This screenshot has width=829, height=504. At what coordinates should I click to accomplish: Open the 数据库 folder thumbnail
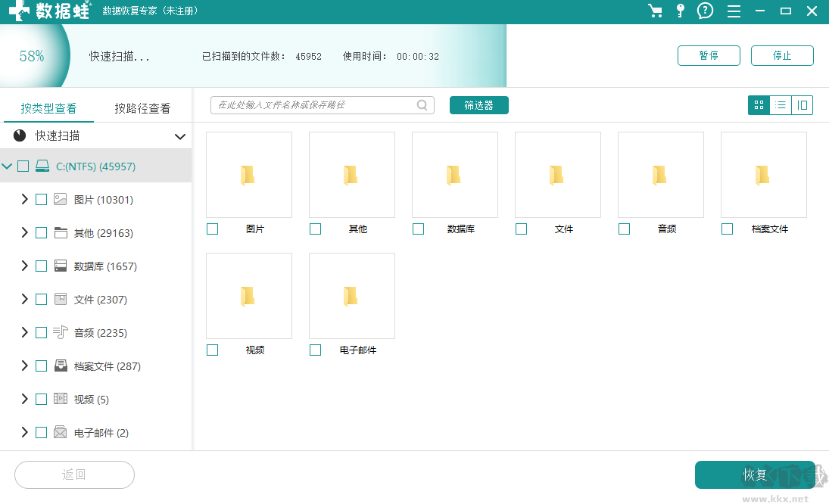(454, 174)
